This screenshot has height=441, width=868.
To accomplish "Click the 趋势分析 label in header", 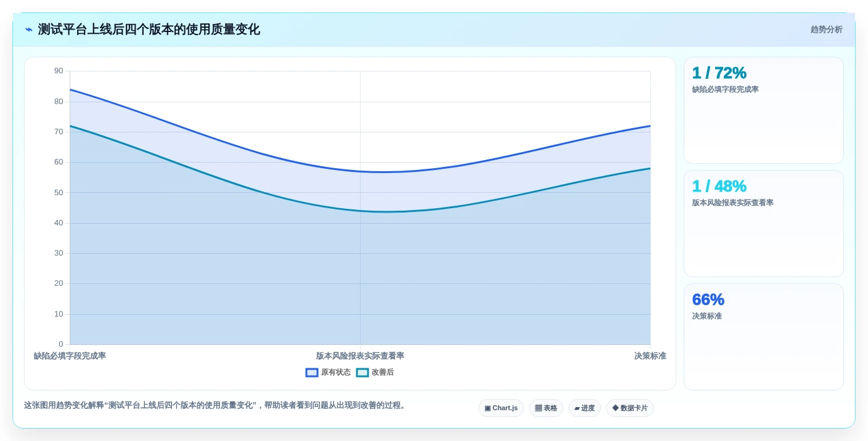I will click(x=826, y=30).
